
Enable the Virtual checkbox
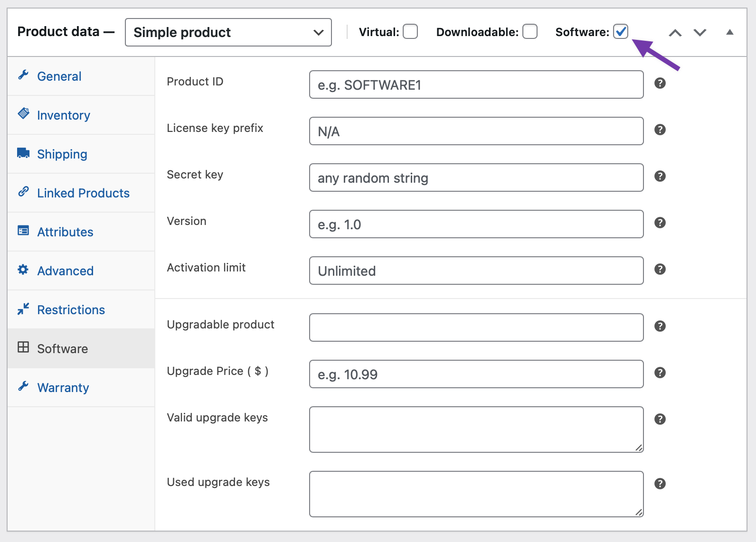pos(410,32)
